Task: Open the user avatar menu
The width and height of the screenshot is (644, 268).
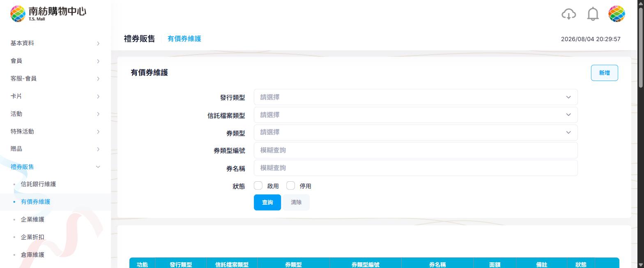Action: point(616,14)
